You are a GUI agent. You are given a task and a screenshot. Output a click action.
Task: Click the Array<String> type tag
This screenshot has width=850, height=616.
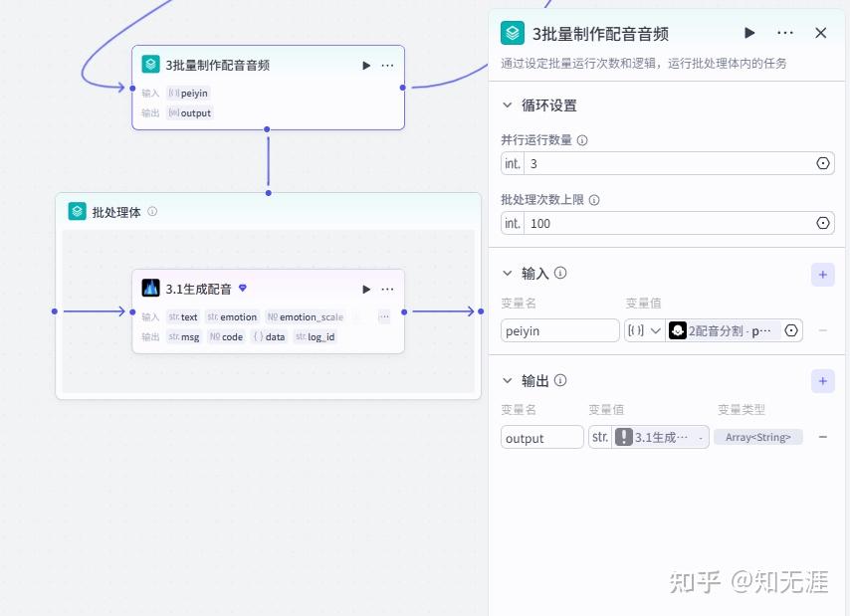tap(757, 437)
